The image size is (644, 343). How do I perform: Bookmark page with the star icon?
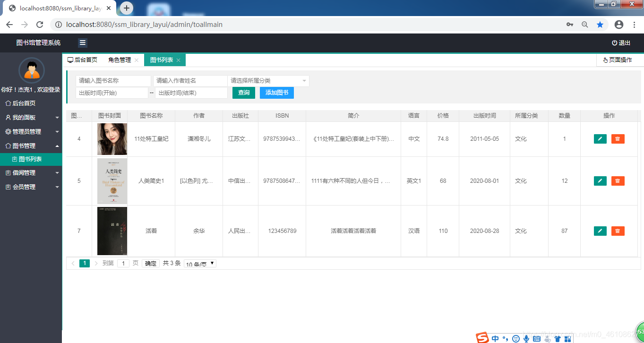[x=600, y=25]
